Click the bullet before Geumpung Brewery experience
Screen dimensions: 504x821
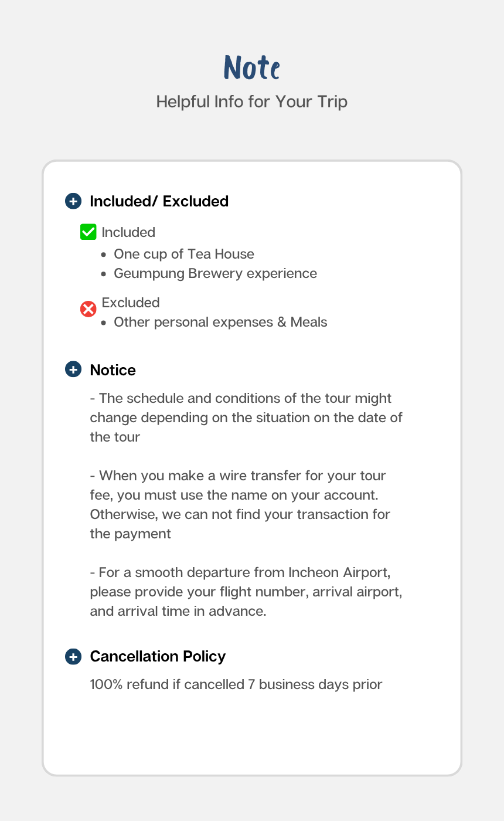104,274
